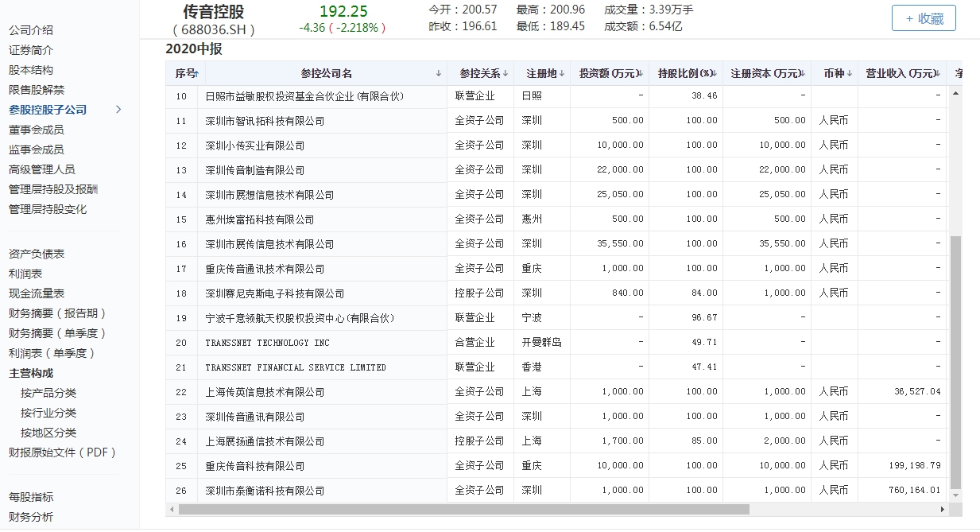Click horizontal scrollbar right arrow
The height and width of the screenshot is (532, 980).
tap(943, 509)
